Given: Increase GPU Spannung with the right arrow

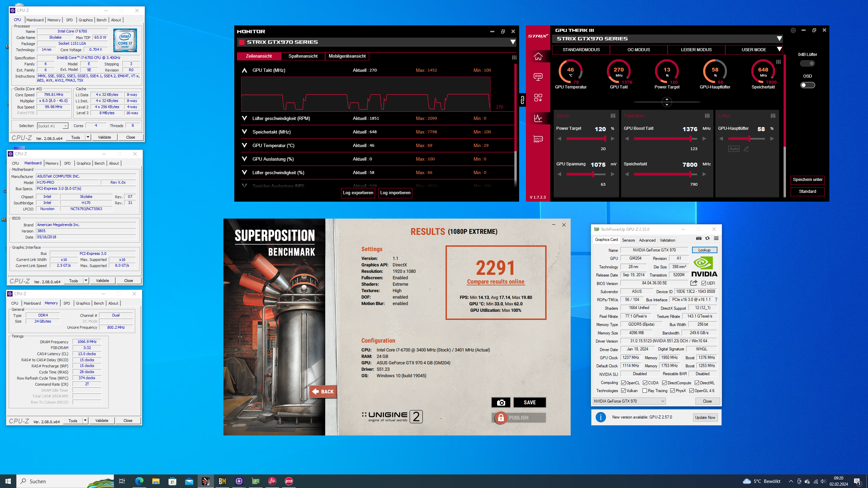Looking at the screenshot, I should [612, 174].
